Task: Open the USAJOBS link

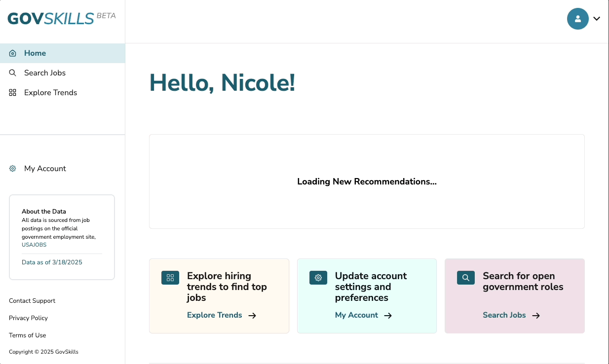Action: pos(34,245)
